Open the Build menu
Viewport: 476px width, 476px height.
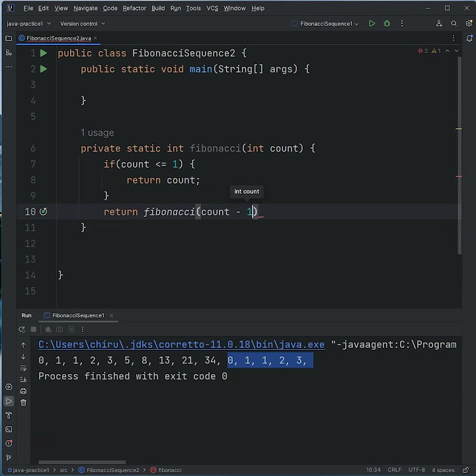tap(158, 8)
